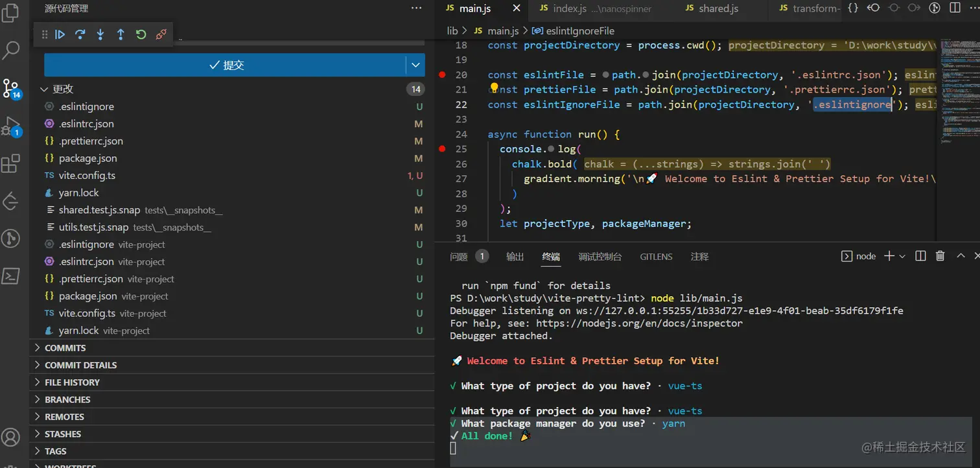Viewport: 980px width, 468px height.
Task: Click the debug Step Out icon
Action: coord(121,35)
